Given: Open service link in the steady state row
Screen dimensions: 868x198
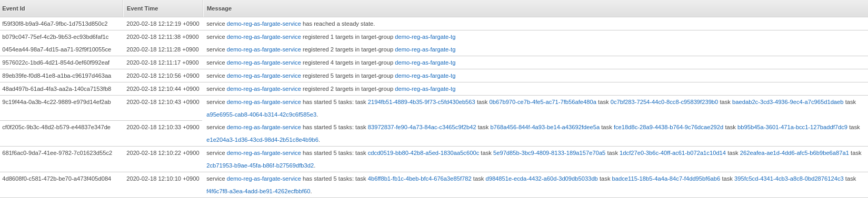Looking at the screenshot, I should coord(264,24).
